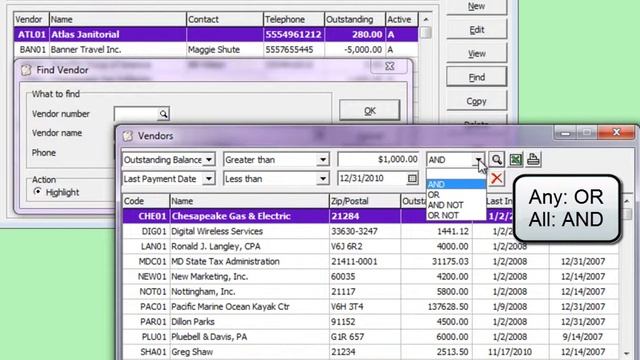Click the Find button in vendor list window
Viewport: 640px width, 360px height.
[476, 77]
